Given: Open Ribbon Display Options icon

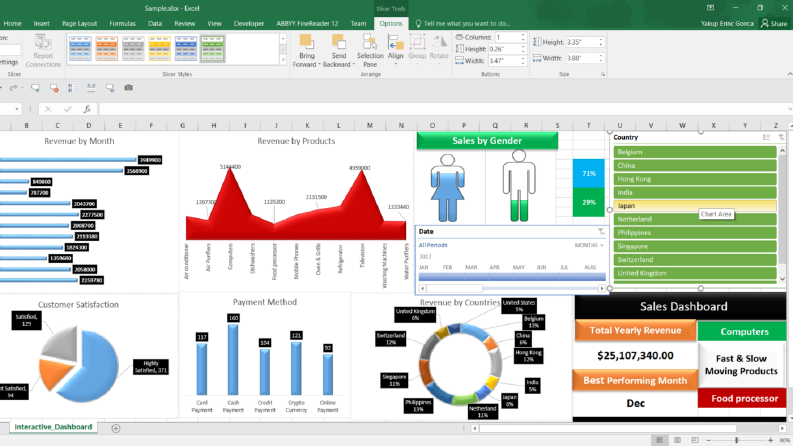Looking at the screenshot, I should tap(711, 8).
